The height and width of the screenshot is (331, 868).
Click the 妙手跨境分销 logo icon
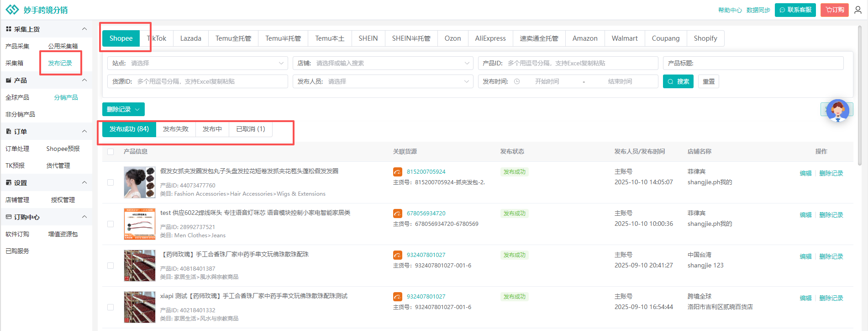click(x=12, y=10)
